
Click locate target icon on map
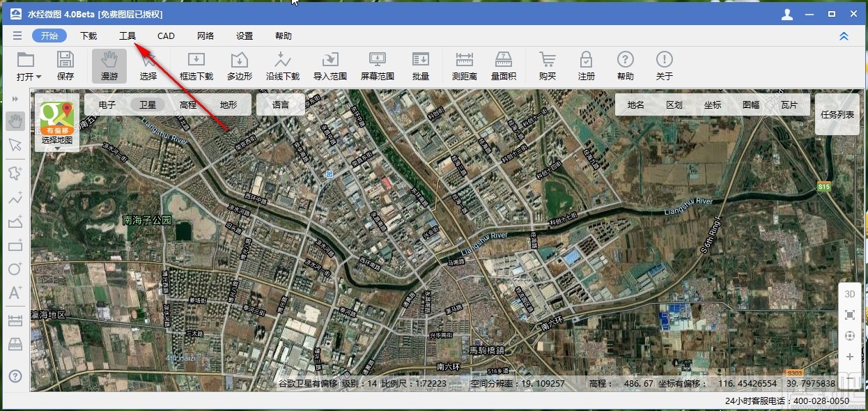point(850,336)
